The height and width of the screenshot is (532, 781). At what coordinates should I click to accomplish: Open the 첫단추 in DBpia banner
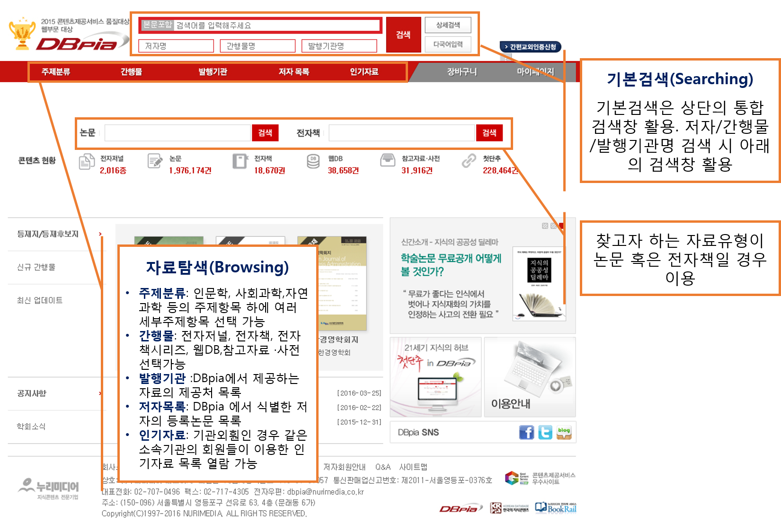pos(436,377)
